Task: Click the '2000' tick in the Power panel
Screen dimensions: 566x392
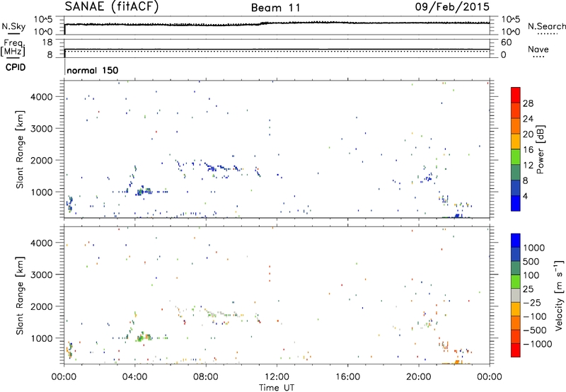Action: pyautogui.click(x=41, y=160)
